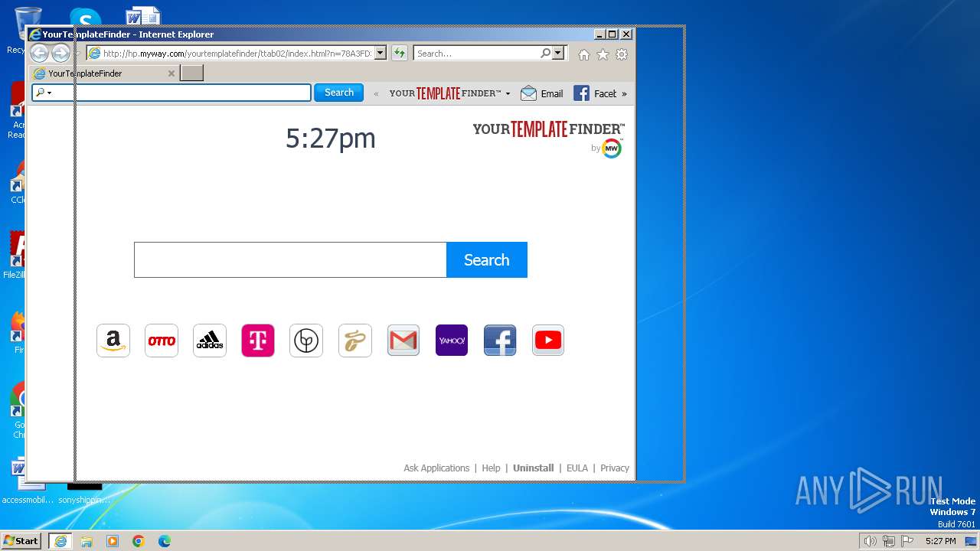This screenshot has width=980, height=551.
Task: Open the YouTube shortcut tile
Action: [548, 341]
